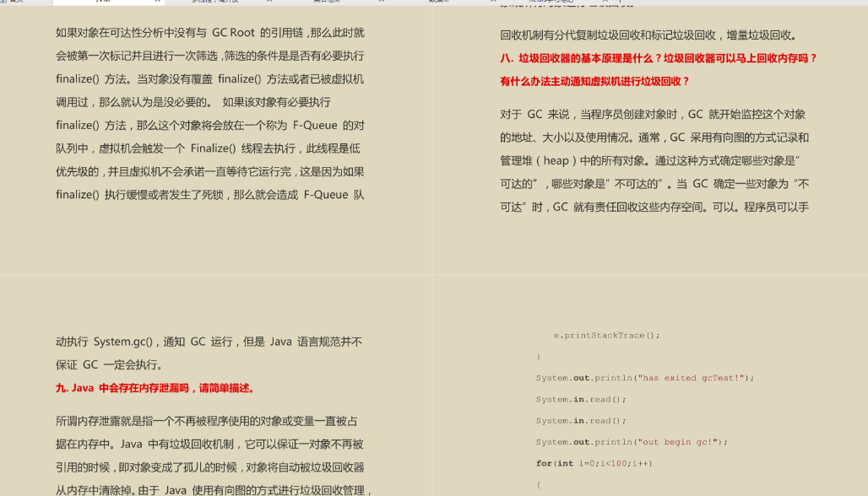
Task: Click the line '调用过，那么就认为是没必要的。'
Action: click(193, 102)
